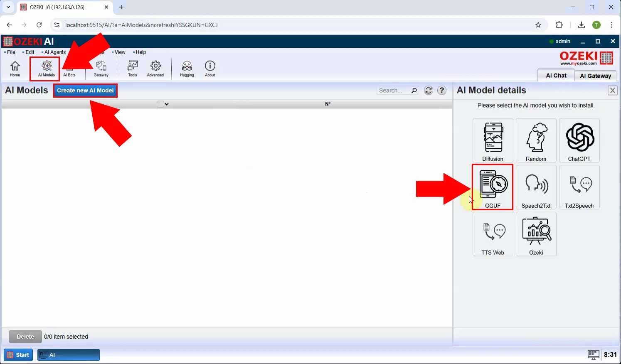The height and width of the screenshot is (364, 621).
Task: Open the Home toolbar icon
Action: click(x=15, y=69)
